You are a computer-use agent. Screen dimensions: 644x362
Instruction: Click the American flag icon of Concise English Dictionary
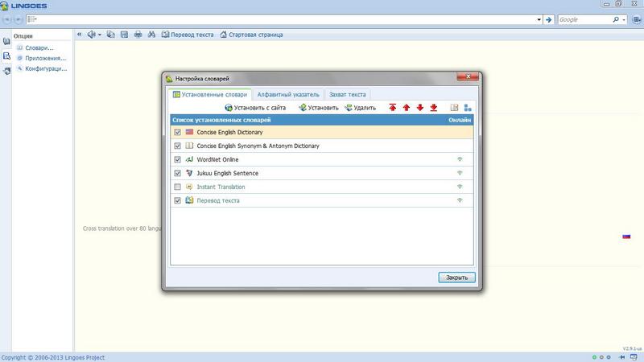tap(189, 132)
